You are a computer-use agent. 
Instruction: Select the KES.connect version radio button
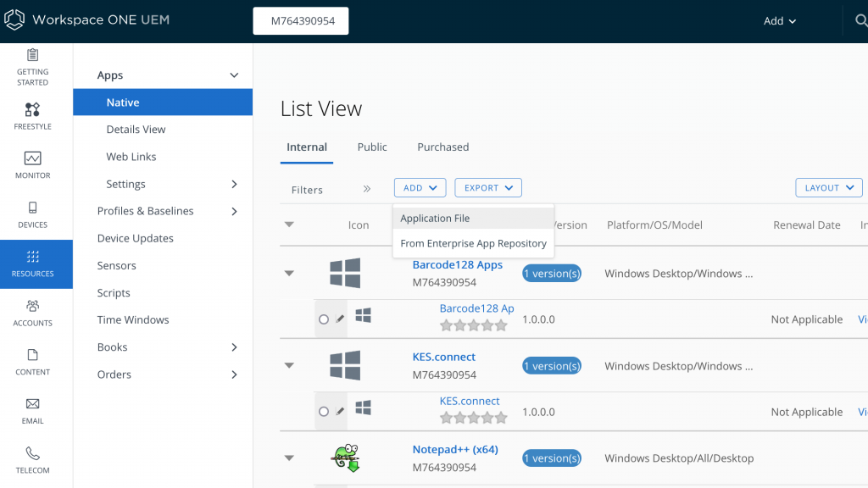324,412
